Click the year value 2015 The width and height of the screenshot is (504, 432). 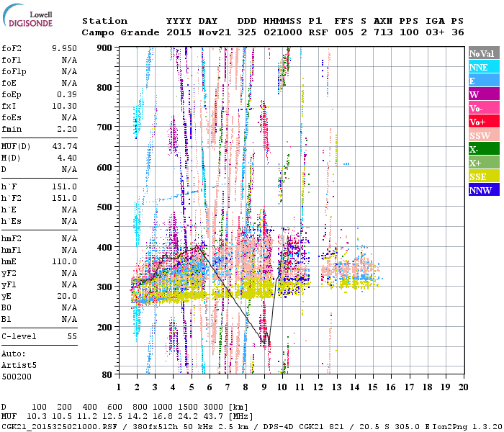[179, 32]
